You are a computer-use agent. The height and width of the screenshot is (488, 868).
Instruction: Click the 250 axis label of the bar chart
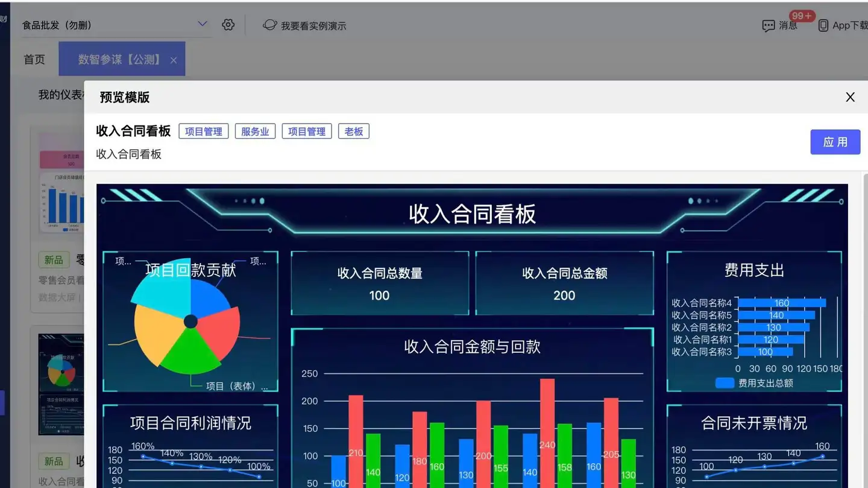tap(309, 374)
